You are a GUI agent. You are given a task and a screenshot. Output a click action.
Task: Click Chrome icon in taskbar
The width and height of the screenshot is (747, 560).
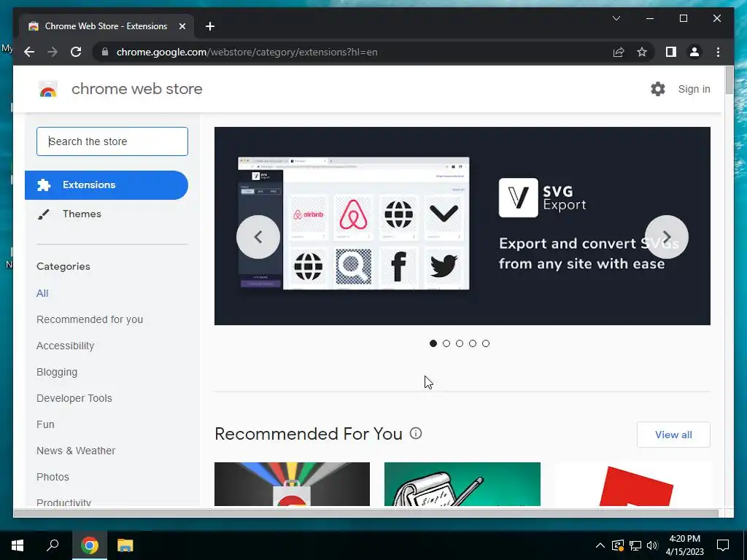pyautogui.click(x=90, y=545)
